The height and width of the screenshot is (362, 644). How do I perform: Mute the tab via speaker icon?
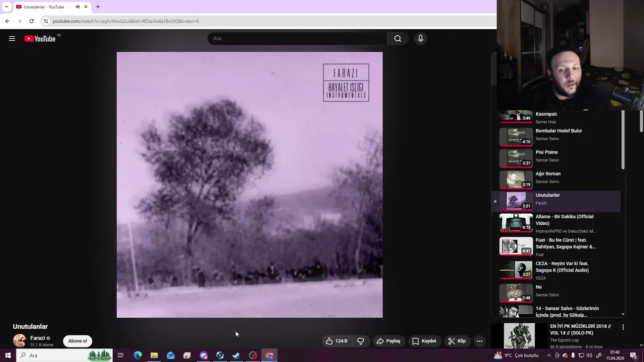click(x=77, y=7)
